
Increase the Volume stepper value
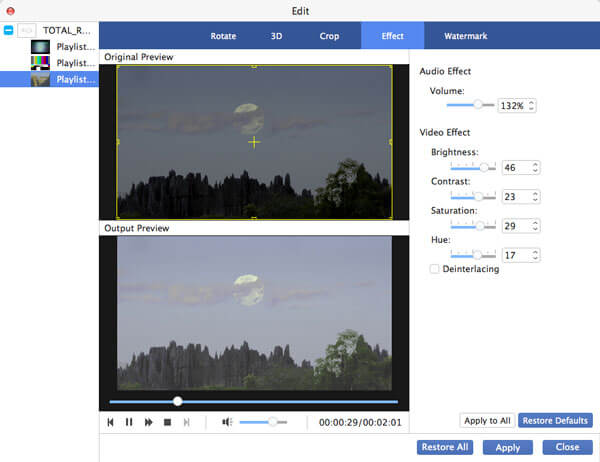pyautogui.click(x=531, y=102)
